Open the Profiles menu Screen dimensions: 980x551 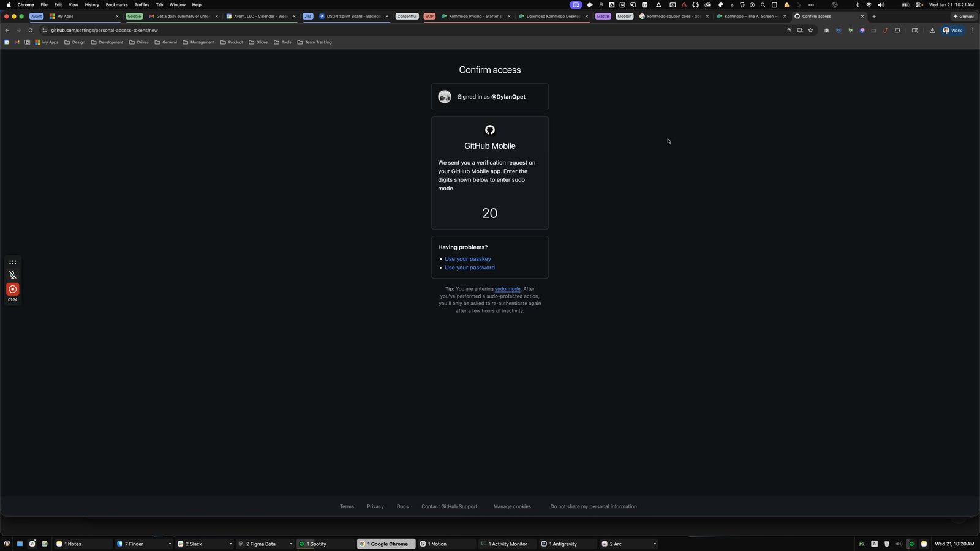[x=141, y=5]
